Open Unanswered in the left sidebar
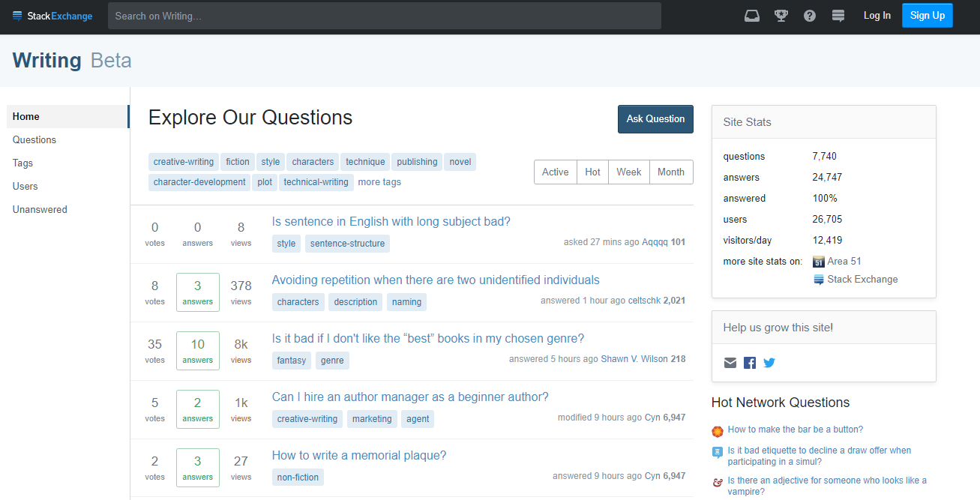 pyautogui.click(x=40, y=209)
